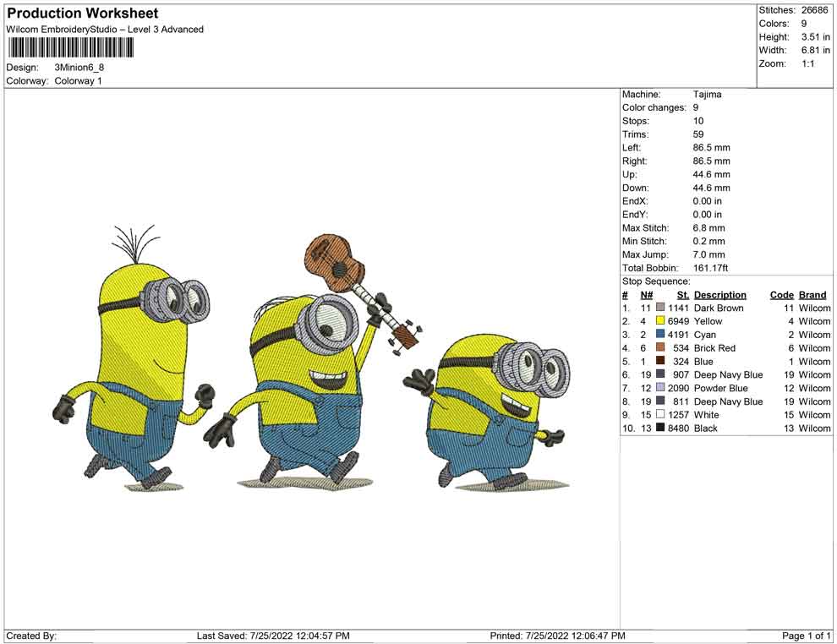Click the Brand column header
Screen dimensions: 837x644
click(x=812, y=295)
